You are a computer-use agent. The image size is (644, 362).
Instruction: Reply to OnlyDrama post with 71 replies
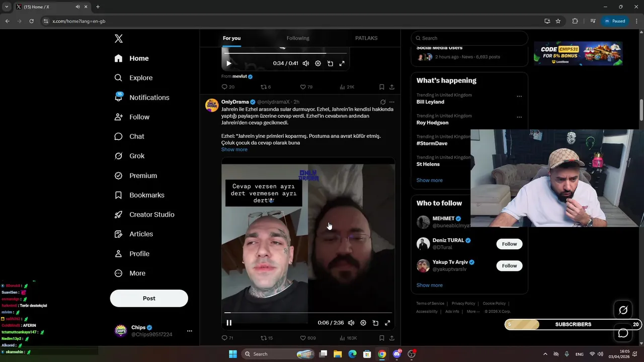227,338
